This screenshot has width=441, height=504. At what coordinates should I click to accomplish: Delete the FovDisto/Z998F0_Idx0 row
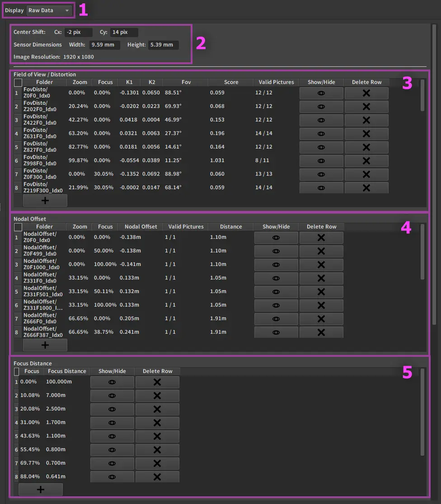click(x=366, y=161)
